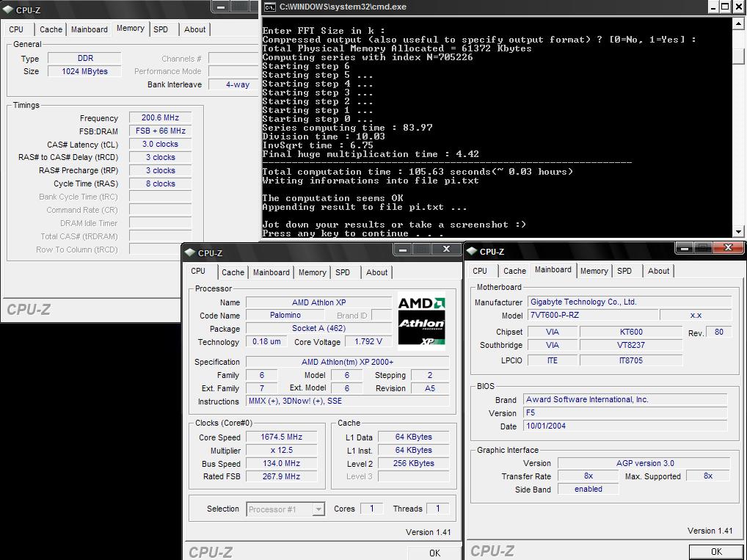Maximize the cmd.exe window

pyautogui.click(x=724, y=7)
